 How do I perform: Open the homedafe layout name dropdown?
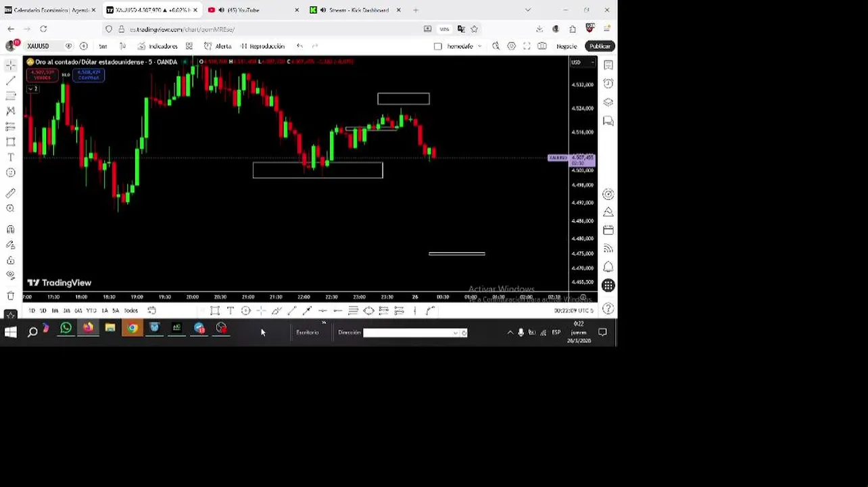(464, 46)
